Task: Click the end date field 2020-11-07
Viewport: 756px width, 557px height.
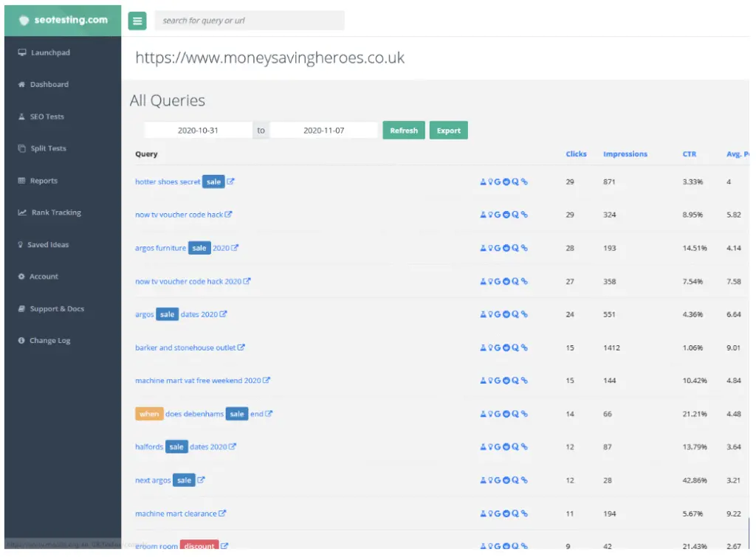Action: pos(323,130)
